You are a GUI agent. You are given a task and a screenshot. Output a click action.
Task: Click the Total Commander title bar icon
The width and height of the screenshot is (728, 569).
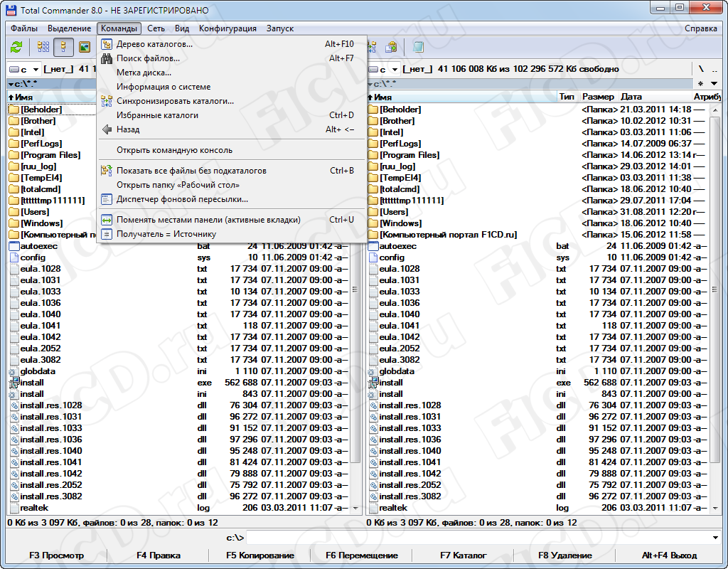[11, 10]
